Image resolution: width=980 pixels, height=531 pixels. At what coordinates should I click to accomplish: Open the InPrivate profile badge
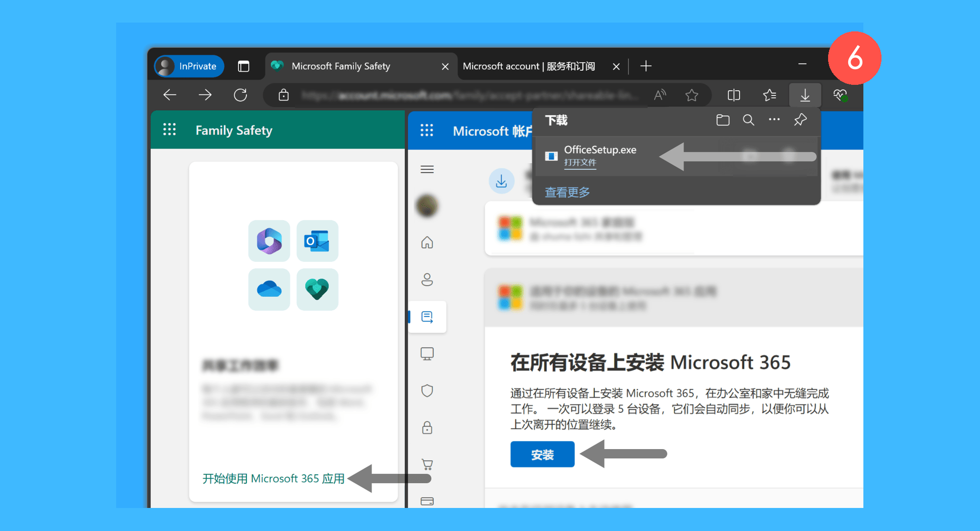(189, 66)
